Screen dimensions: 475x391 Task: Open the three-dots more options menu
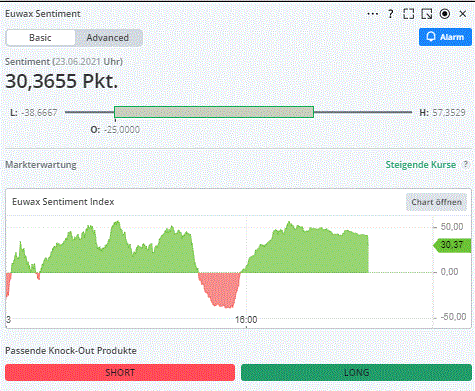click(x=372, y=14)
